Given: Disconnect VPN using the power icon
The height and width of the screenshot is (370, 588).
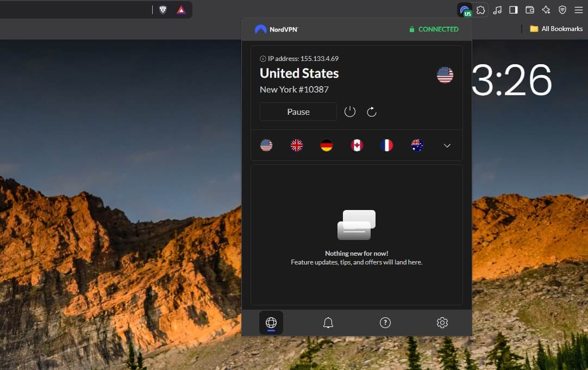Looking at the screenshot, I should click(349, 111).
